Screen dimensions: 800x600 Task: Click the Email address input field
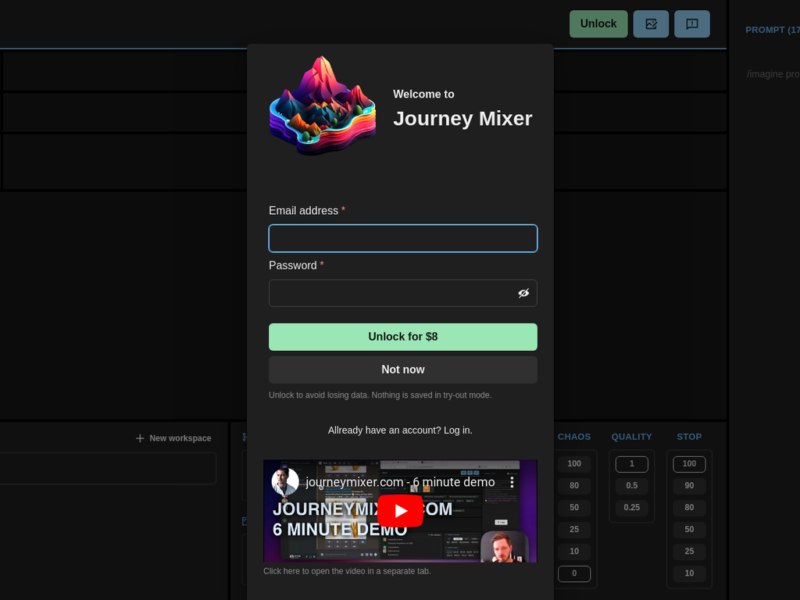pos(402,238)
